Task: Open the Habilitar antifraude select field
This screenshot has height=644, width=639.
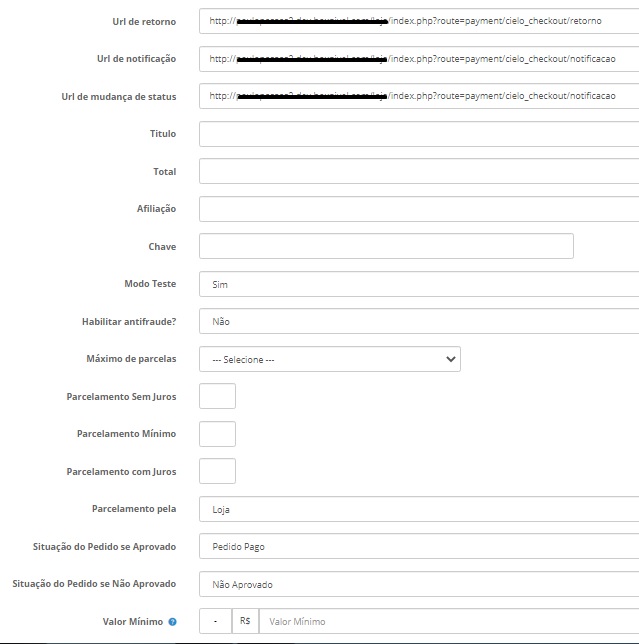Action: coord(418,322)
